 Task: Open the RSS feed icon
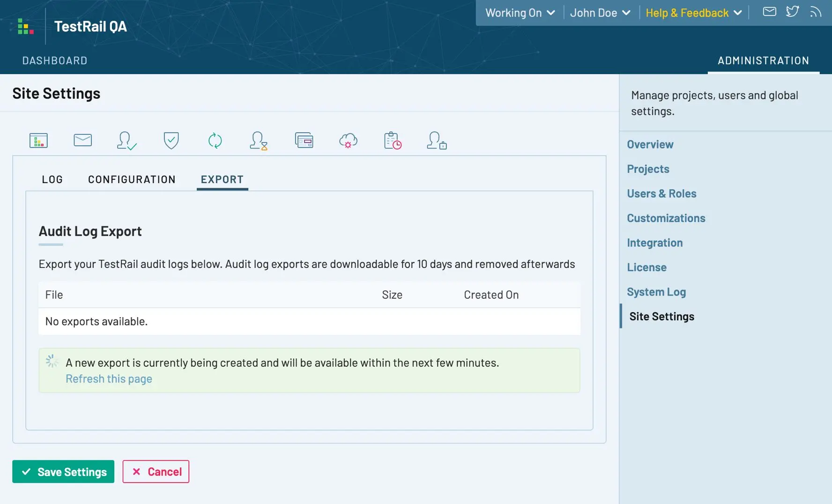tap(816, 12)
